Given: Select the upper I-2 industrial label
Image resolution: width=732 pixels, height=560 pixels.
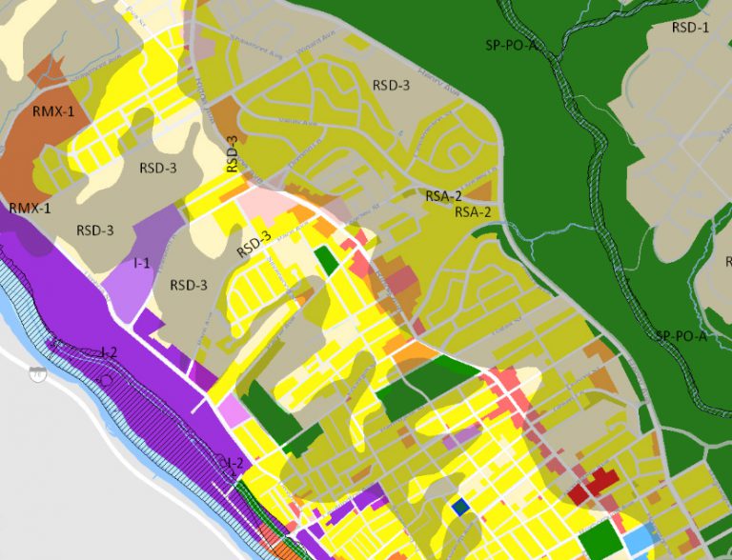Looking at the screenshot, I should 109,353.
